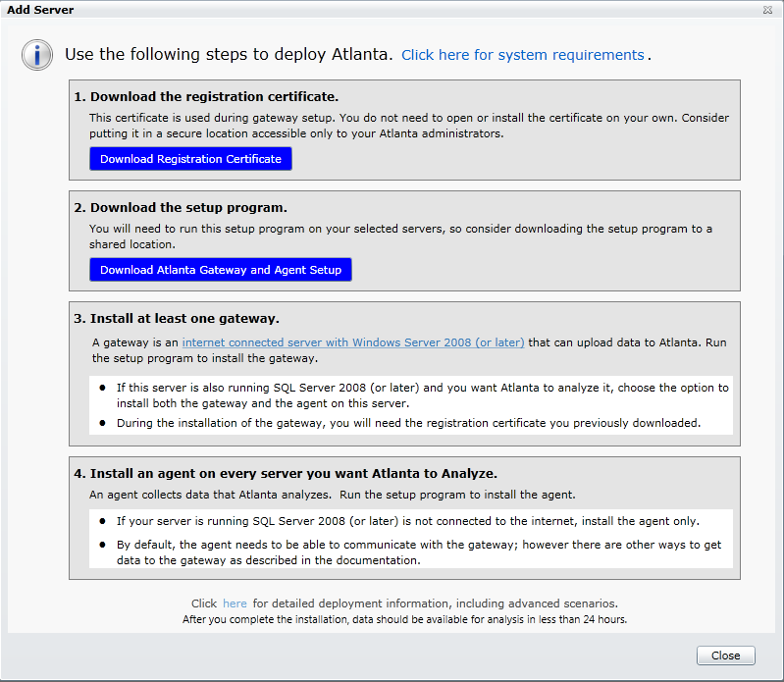Click the bullet about agent communicating with gateway
Screen dimensions: 784x682
point(422,552)
